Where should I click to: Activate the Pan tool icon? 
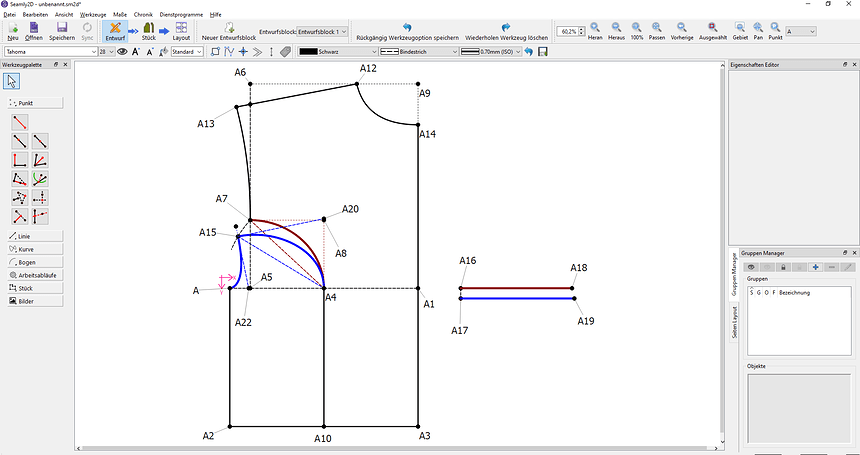coord(759,28)
